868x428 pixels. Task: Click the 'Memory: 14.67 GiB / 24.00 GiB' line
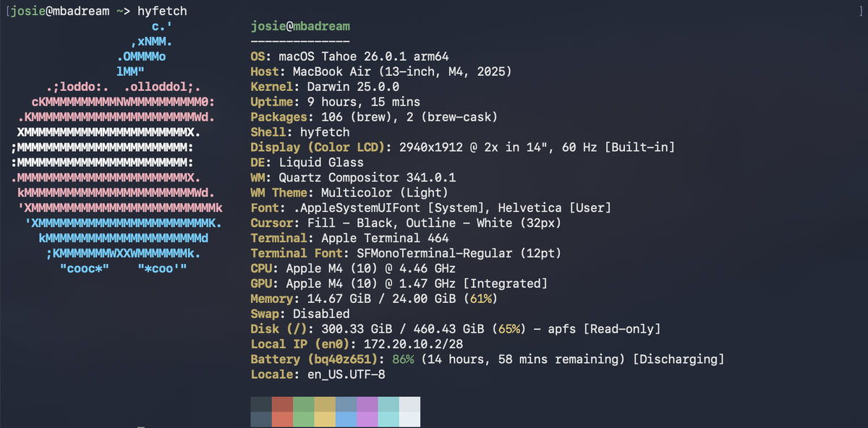coord(374,299)
